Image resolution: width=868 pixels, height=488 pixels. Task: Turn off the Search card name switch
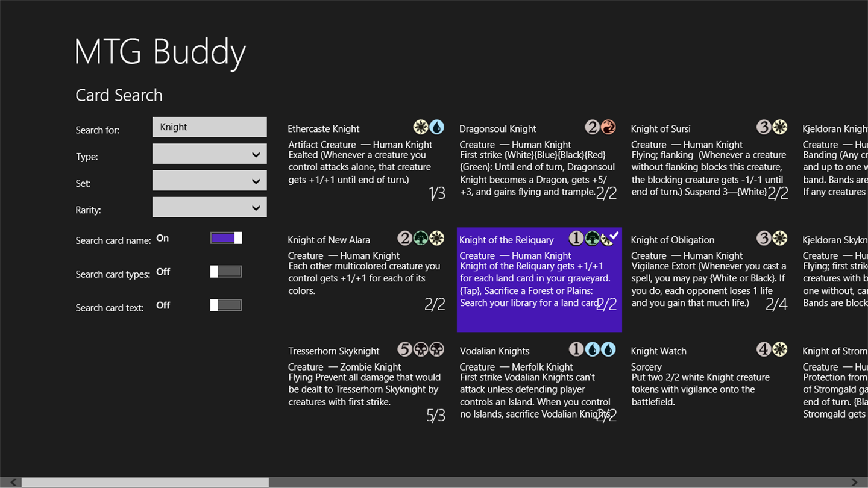[226, 238]
